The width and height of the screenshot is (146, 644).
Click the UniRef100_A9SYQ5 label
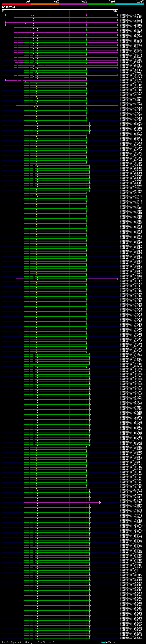(x=131, y=58)
